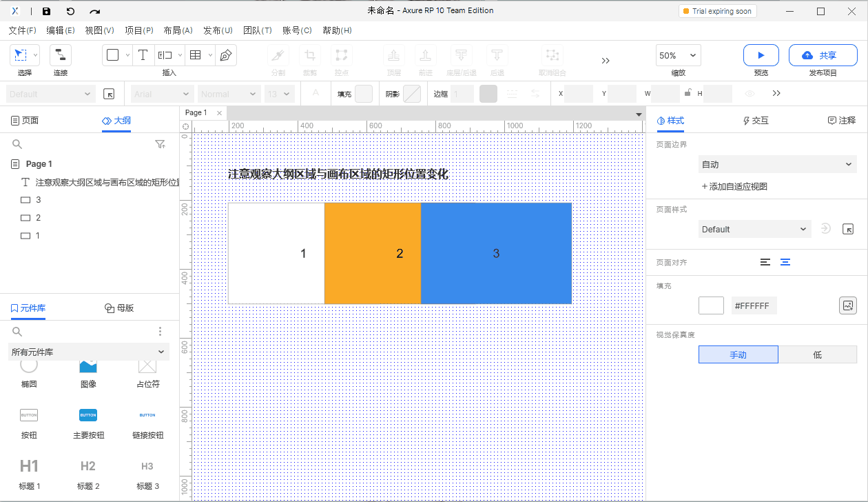
Task: Click the outline filter icon
Action: tap(161, 144)
